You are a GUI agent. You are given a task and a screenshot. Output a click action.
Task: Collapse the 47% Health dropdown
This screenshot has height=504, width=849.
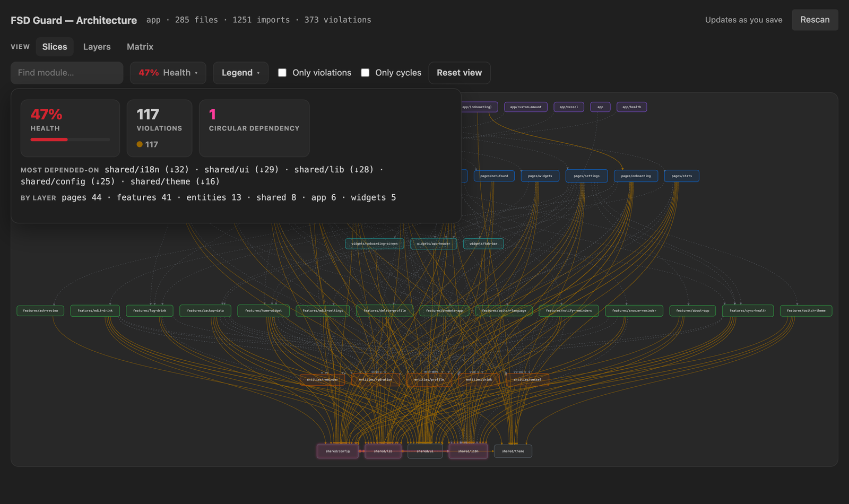168,73
